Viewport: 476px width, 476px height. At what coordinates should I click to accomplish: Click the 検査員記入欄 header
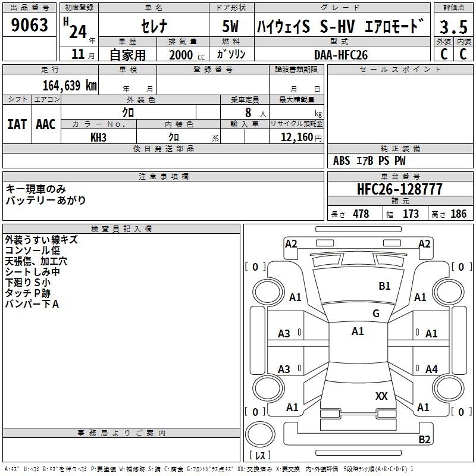click(121, 229)
